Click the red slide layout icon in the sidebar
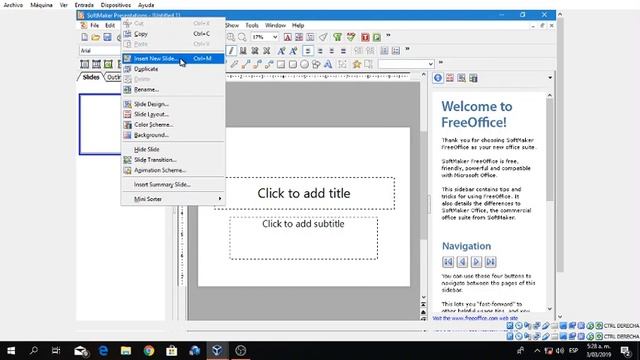Screen dimensions: 640x360 [450, 78]
